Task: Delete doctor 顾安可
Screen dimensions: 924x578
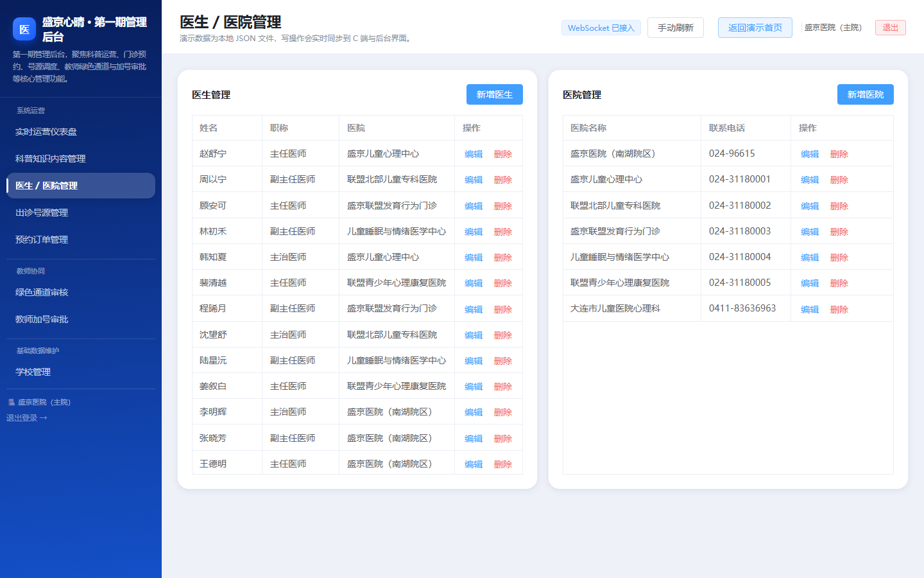Action: [503, 206]
